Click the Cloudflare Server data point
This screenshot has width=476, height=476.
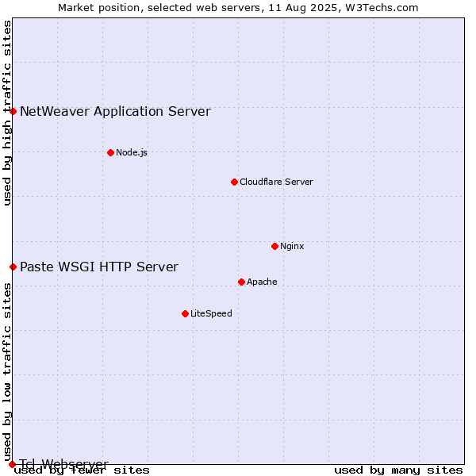(234, 182)
